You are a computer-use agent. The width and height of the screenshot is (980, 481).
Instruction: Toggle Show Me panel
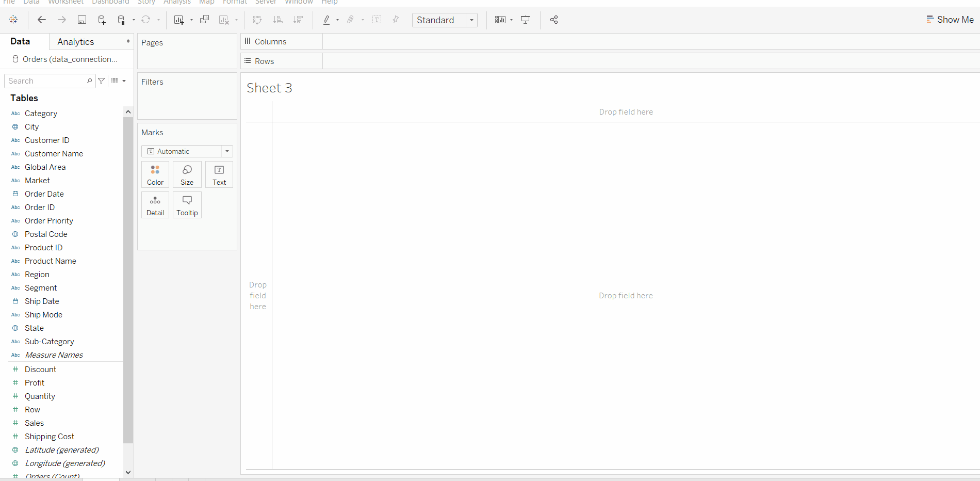[x=950, y=20]
